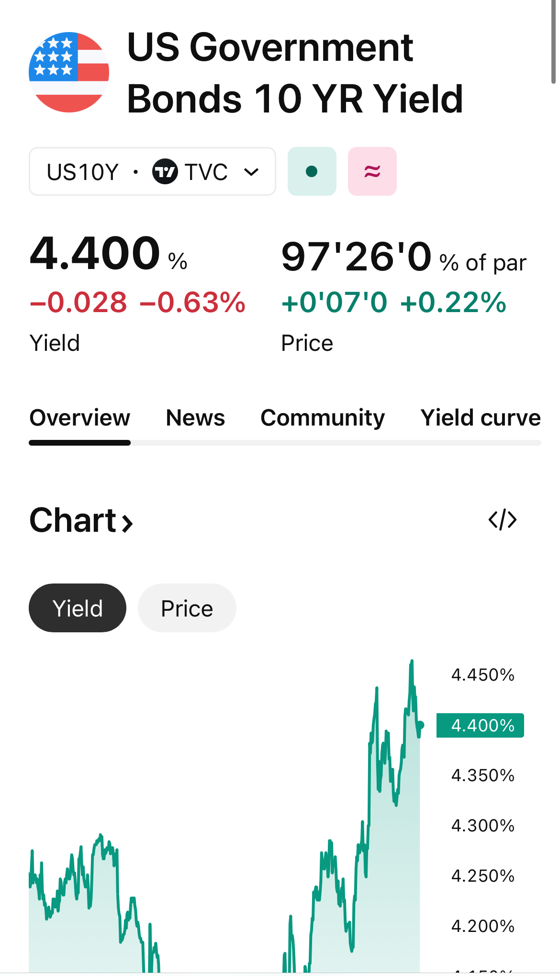
Task: Click the page scrollbar thumb
Action: [553, 42]
